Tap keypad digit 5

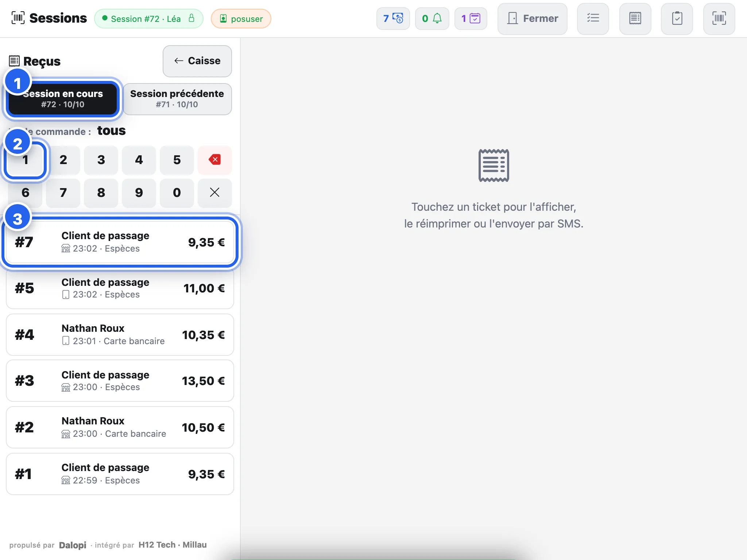tap(177, 160)
